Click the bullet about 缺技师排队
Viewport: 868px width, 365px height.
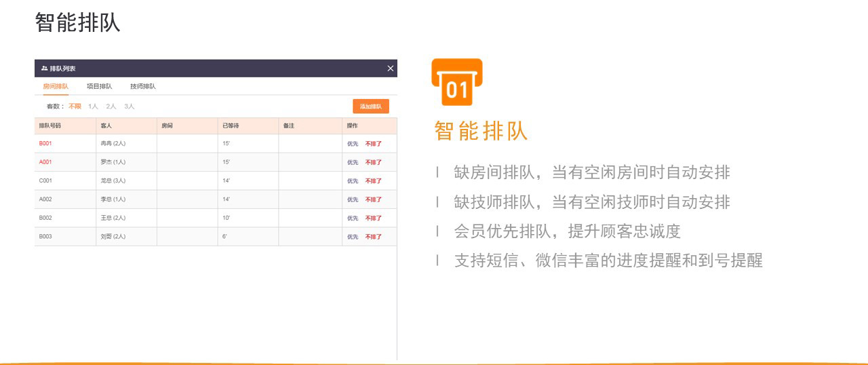coord(592,202)
